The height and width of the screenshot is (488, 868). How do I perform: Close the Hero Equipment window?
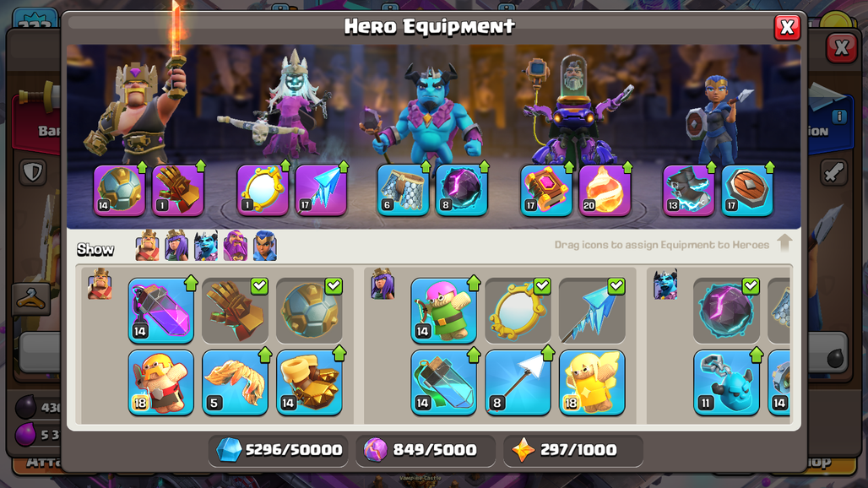click(787, 27)
